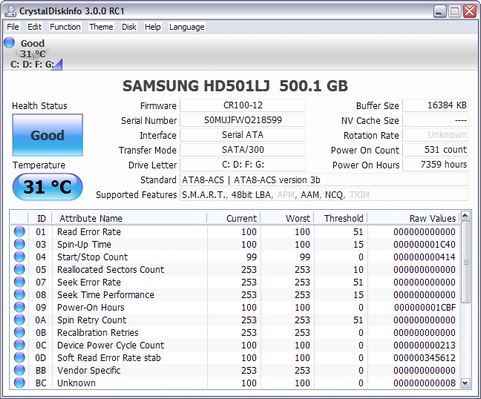This screenshot has width=481, height=399.
Task: Click the Interface field Serial ATA
Action: click(x=243, y=135)
